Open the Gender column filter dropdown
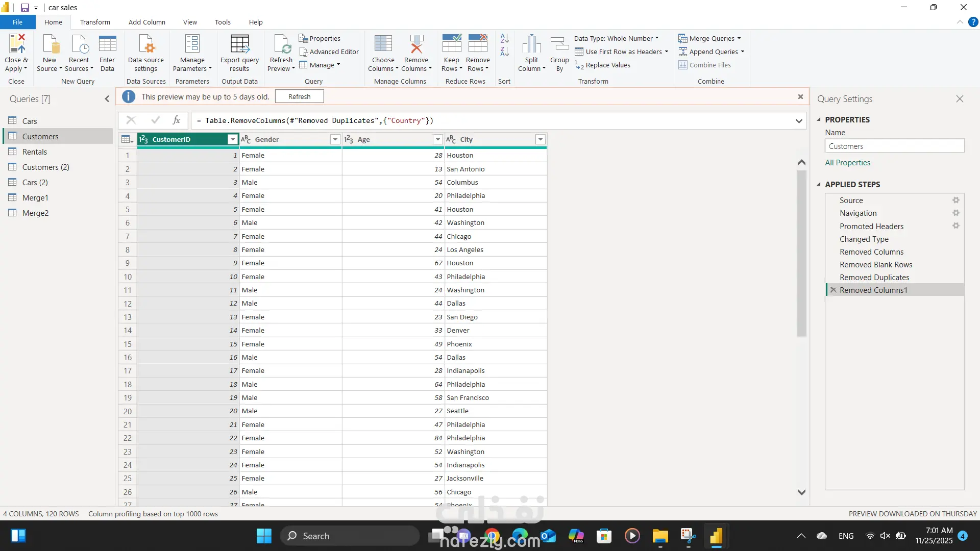 tap(335, 140)
